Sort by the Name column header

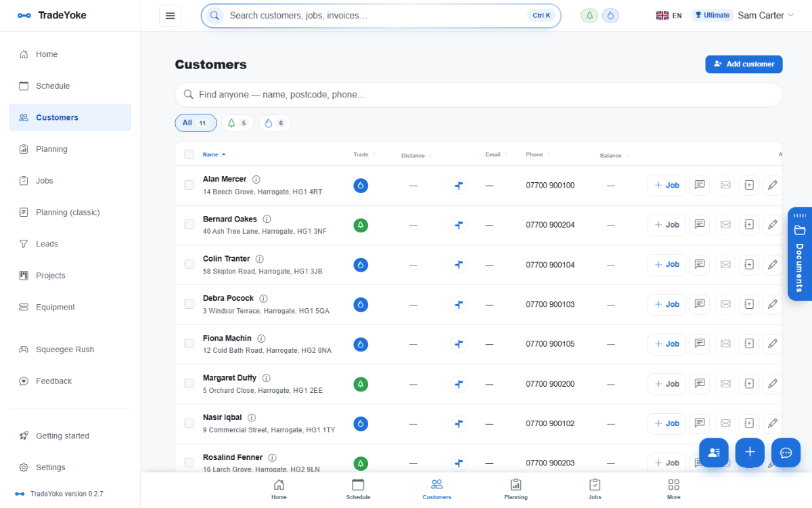(x=214, y=154)
